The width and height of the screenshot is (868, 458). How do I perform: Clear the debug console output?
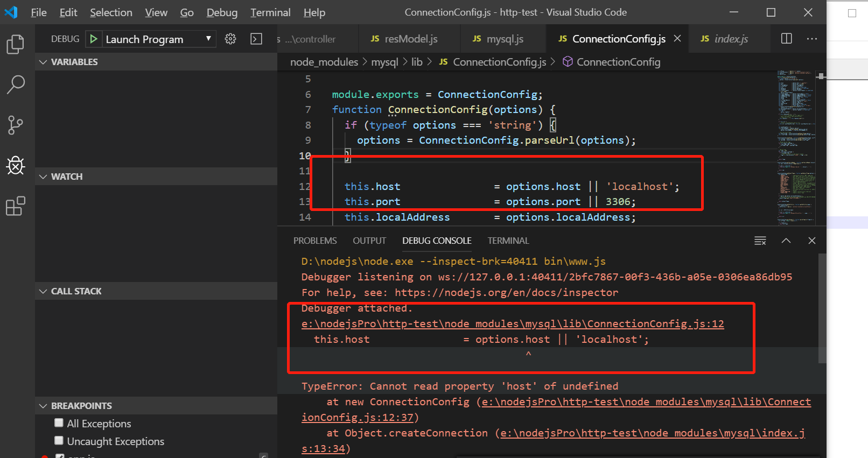tap(760, 241)
